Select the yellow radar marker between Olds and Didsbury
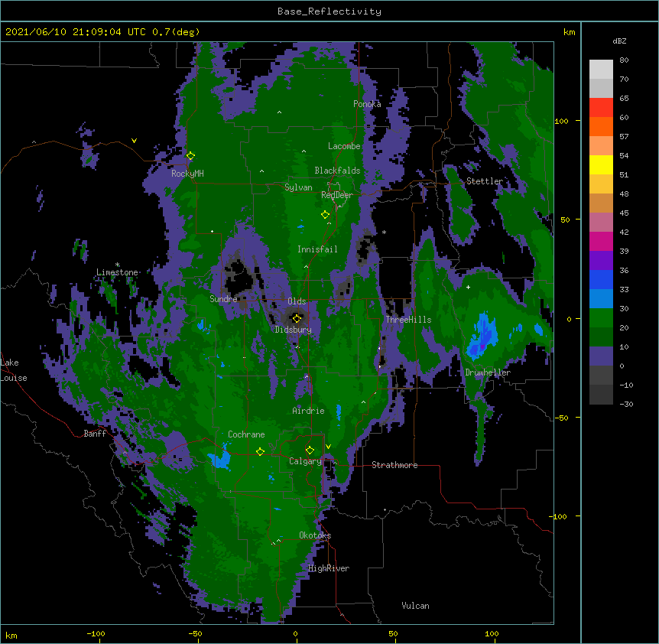The height and width of the screenshot is (644, 659). [297, 319]
